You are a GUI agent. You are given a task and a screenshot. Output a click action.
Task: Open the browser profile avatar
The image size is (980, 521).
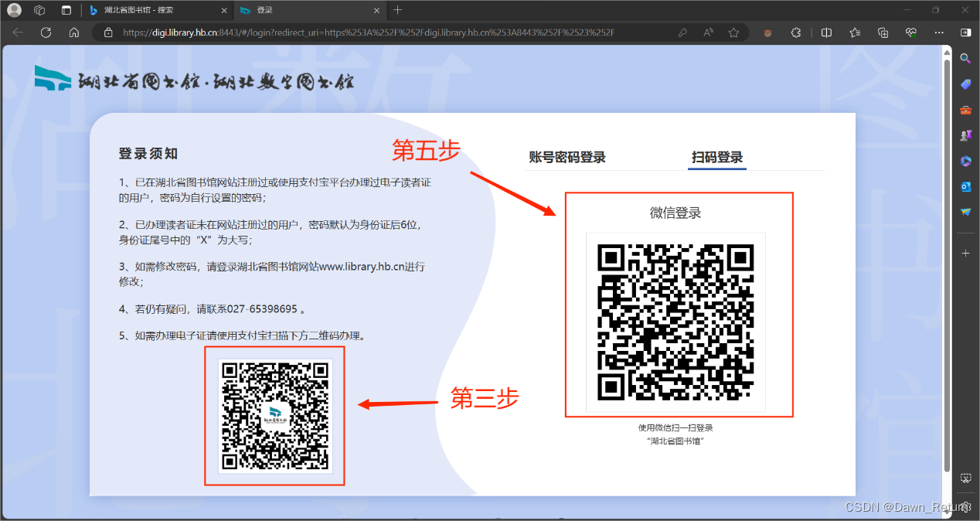point(14,10)
